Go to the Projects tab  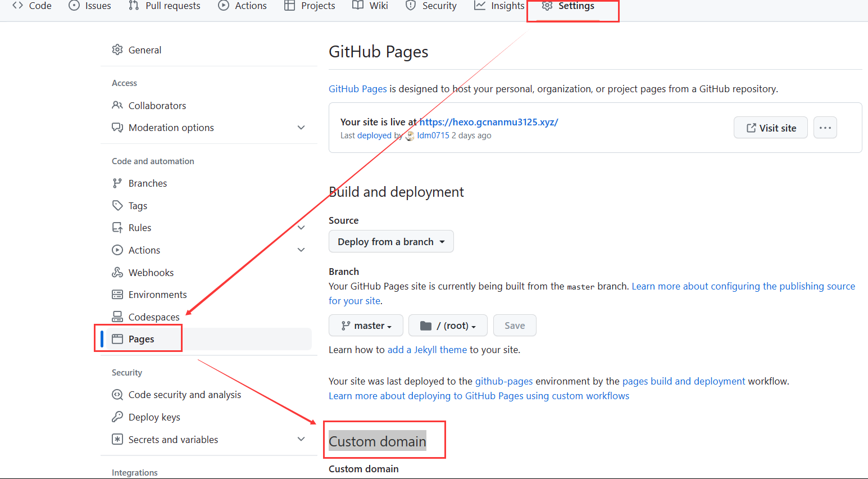coord(310,6)
